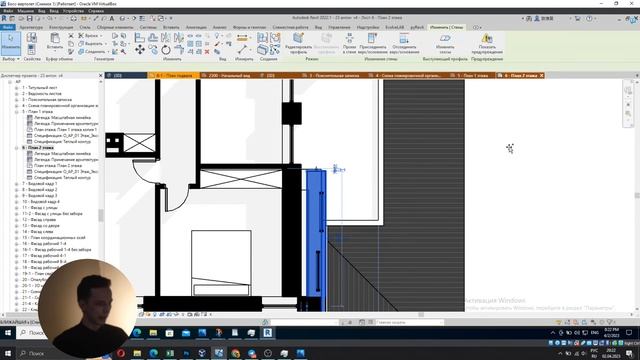The image size is (640, 360).
Task: Click the Save icon in quick access toolbar
Action: click(29, 18)
